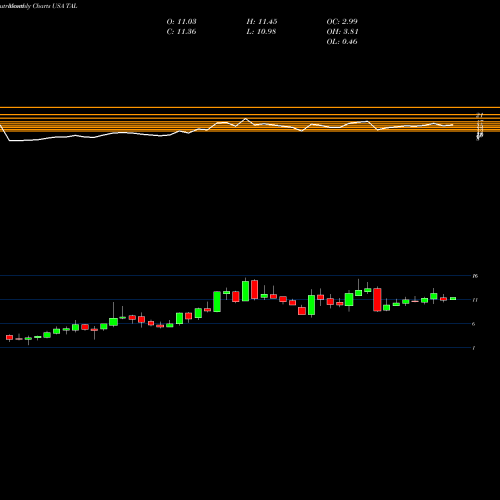The width and height of the screenshot is (500, 500).
Task: Click the 'OL: 0.46' reading
Action: [x=342, y=42]
